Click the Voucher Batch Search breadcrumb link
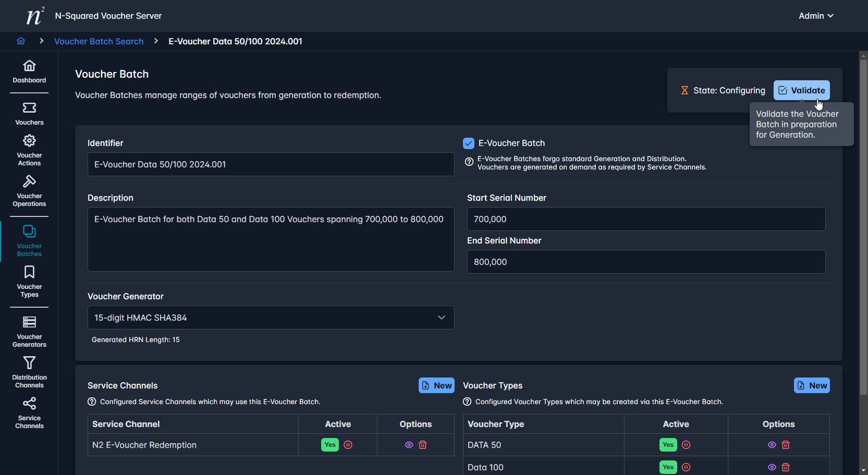 (x=99, y=41)
